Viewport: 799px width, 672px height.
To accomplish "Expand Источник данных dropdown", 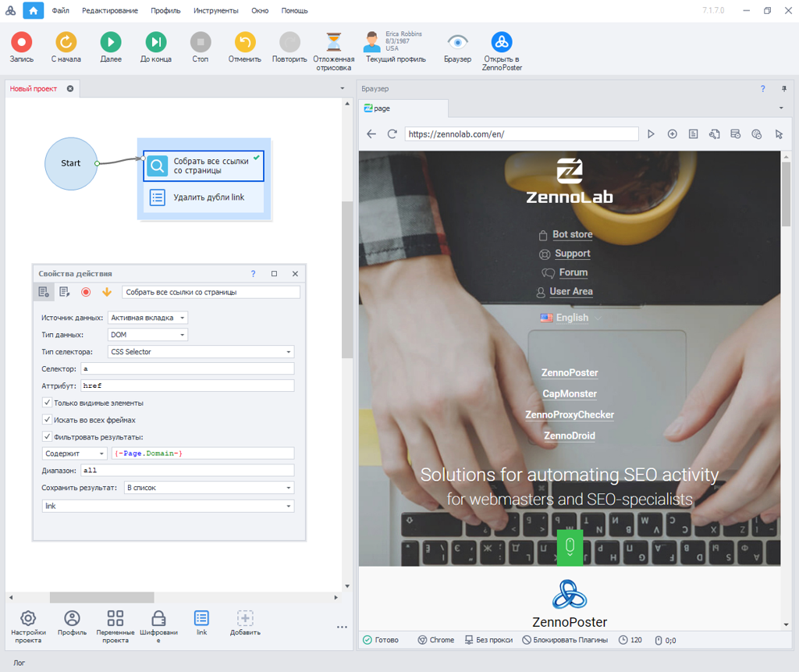I will tap(147, 318).
